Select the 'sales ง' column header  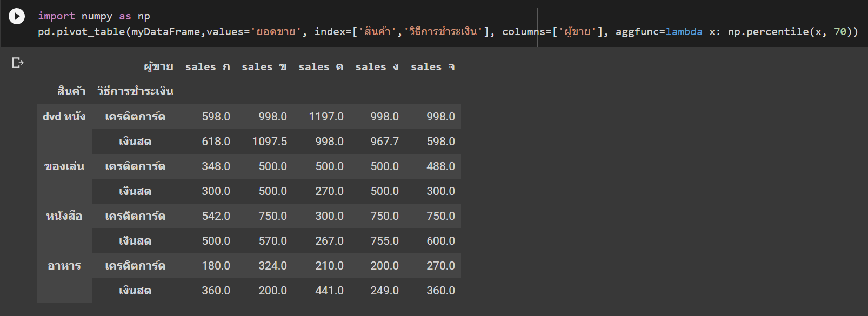click(x=377, y=67)
